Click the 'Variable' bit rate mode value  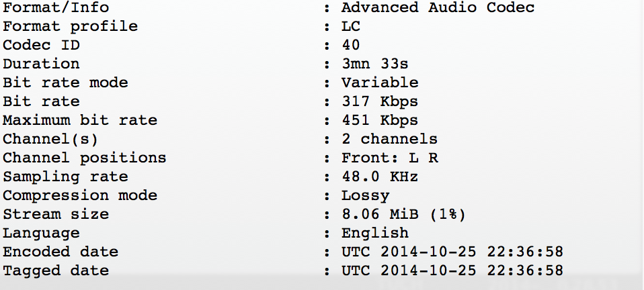[379, 83]
